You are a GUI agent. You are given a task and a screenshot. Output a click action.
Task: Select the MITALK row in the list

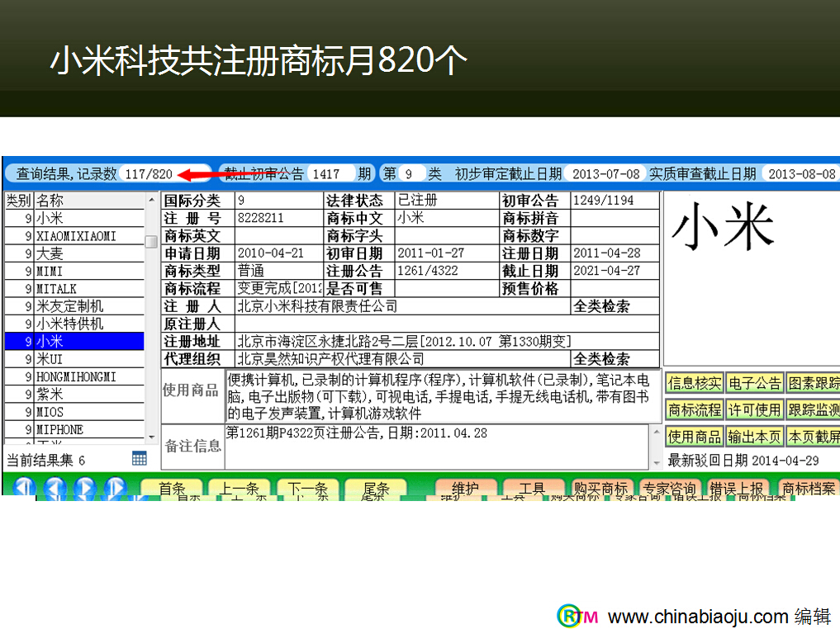coord(74,289)
